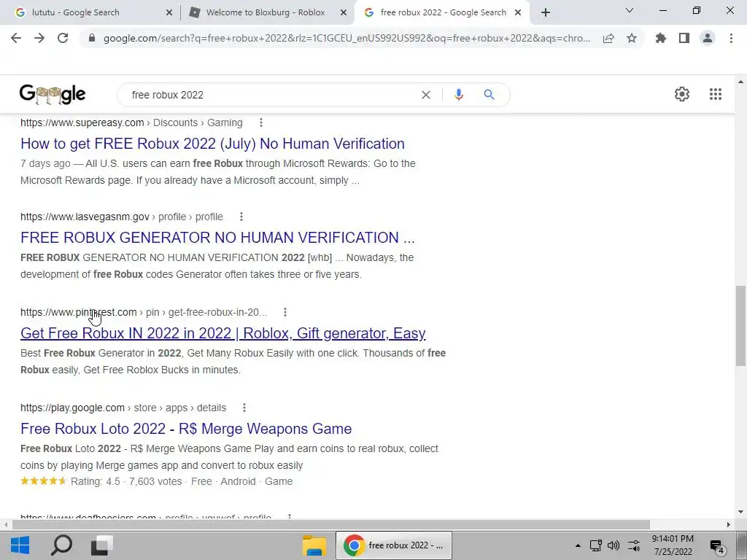The height and width of the screenshot is (560, 747).
Task: Go back with browser back arrow
Action: click(16, 38)
